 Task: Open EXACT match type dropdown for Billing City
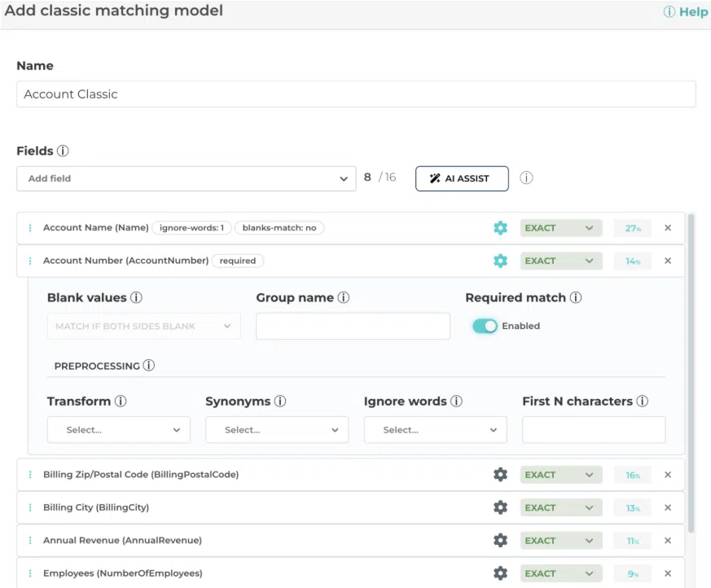pyautogui.click(x=561, y=507)
